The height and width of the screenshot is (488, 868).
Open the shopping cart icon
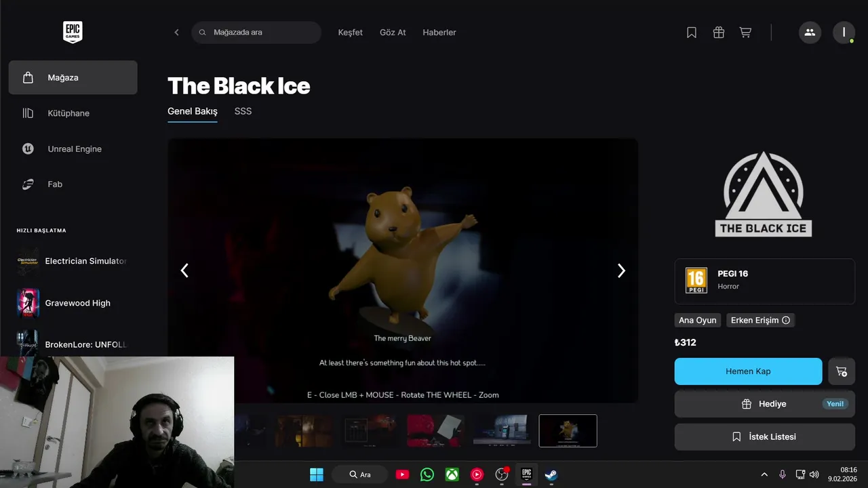(745, 33)
